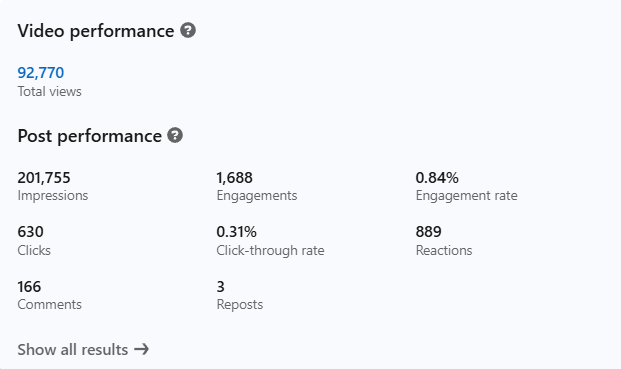
Task: Click the 630 clicks figure
Action: click(30, 232)
